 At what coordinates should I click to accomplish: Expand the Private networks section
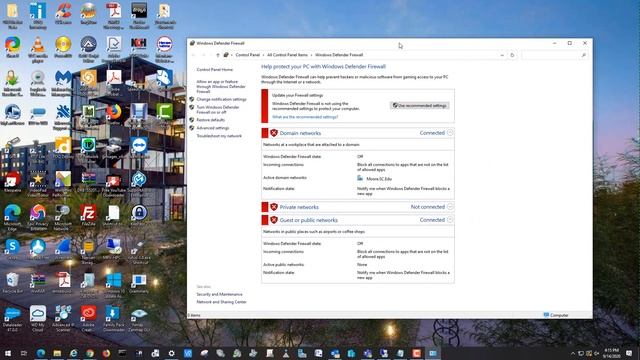(x=450, y=207)
